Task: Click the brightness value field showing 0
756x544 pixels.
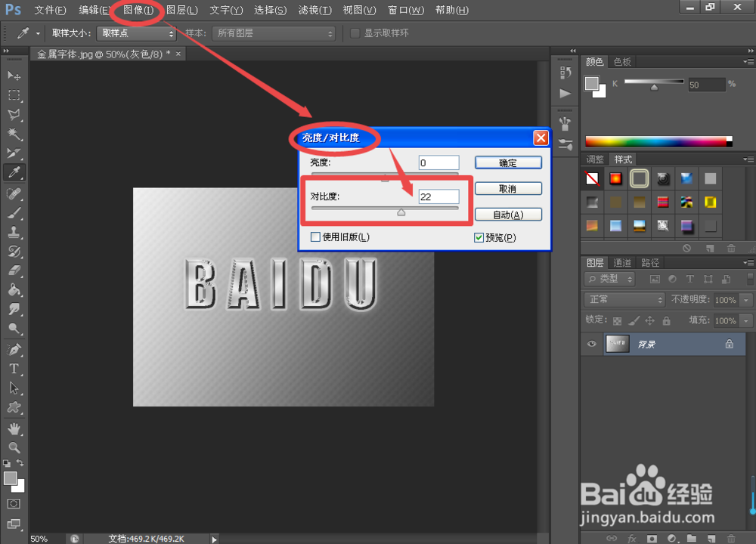Action: pos(438,163)
